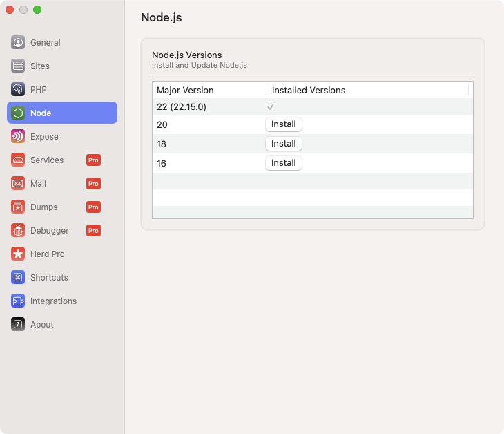This screenshot has width=504, height=434.
Task: Click the Mail envelope icon
Action: tap(18, 184)
